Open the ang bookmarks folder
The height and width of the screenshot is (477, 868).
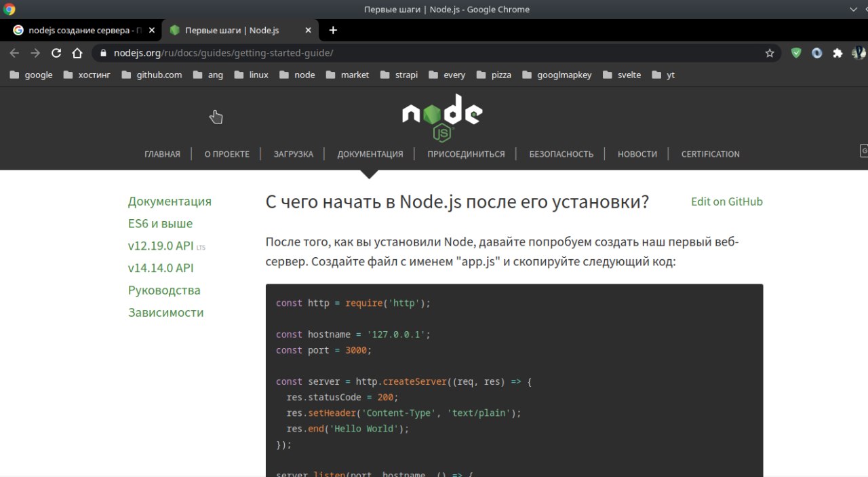pos(208,75)
